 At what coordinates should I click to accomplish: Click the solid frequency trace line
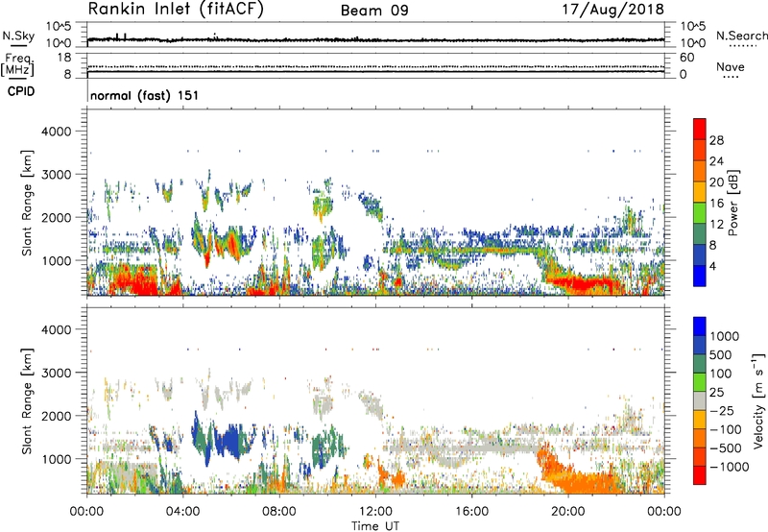375,71
